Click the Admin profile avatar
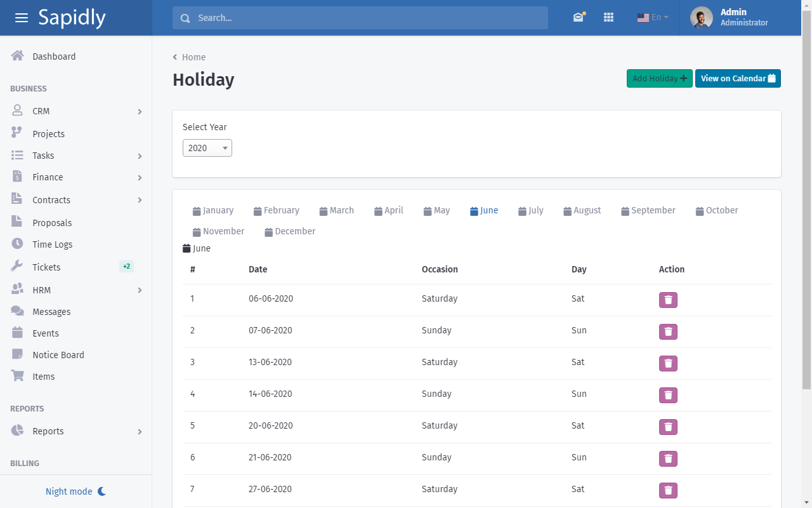The height and width of the screenshot is (508, 812). (701, 18)
